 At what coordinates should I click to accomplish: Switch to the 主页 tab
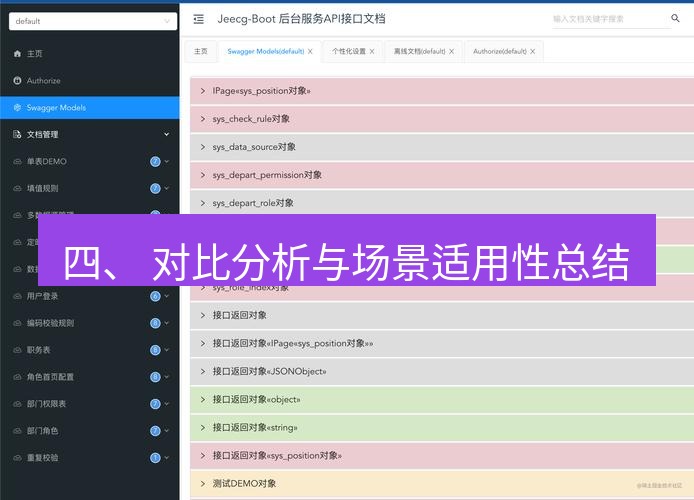tap(201, 51)
